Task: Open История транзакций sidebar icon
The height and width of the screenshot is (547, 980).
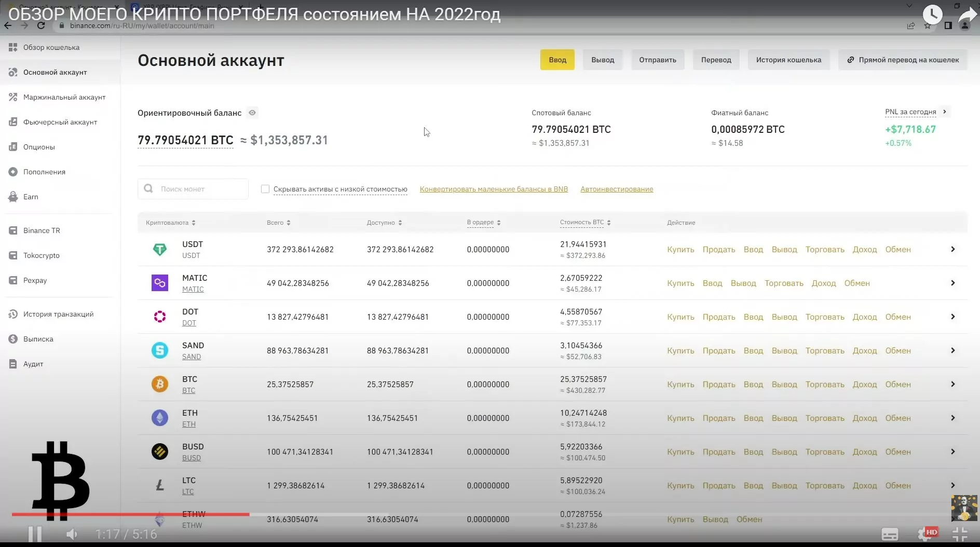Action: click(x=13, y=314)
